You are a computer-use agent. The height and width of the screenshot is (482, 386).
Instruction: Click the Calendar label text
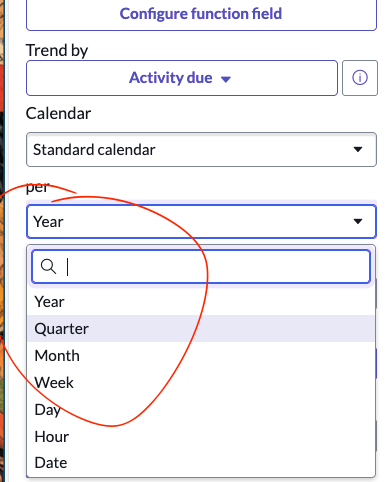58,114
